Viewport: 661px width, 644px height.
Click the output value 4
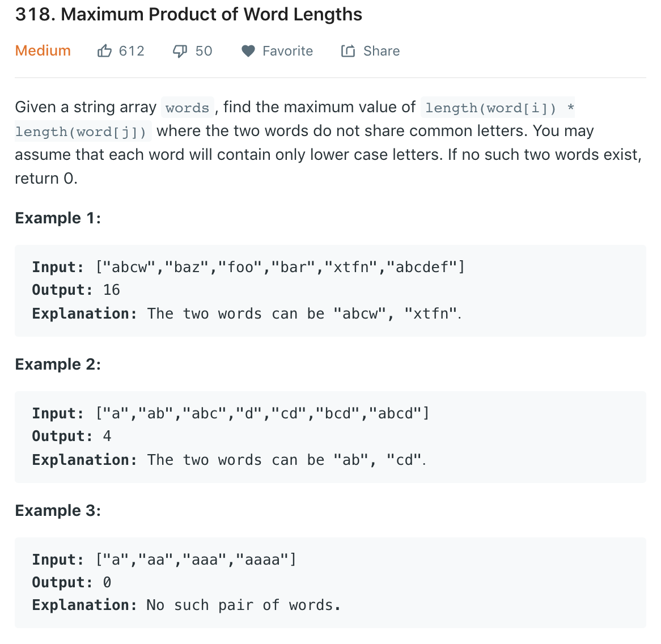[107, 436]
